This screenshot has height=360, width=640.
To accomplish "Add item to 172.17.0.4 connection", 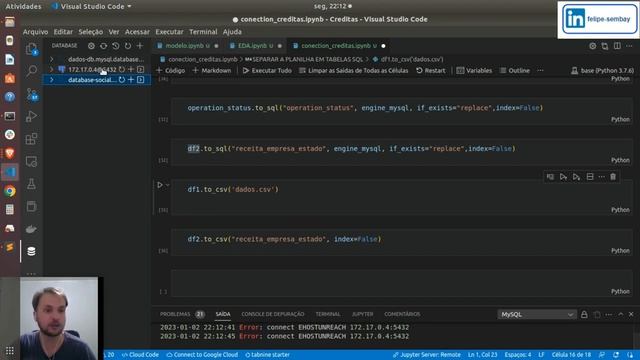I will click(131, 69).
